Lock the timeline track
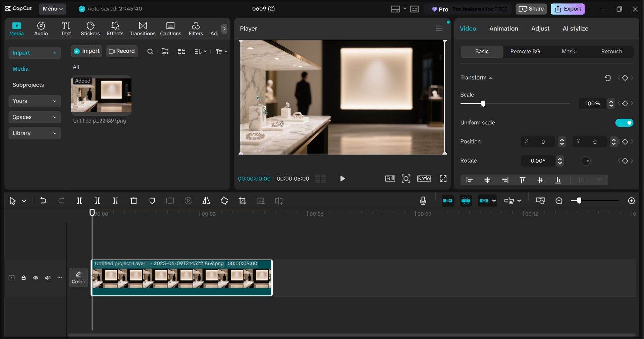 pos(23,278)
